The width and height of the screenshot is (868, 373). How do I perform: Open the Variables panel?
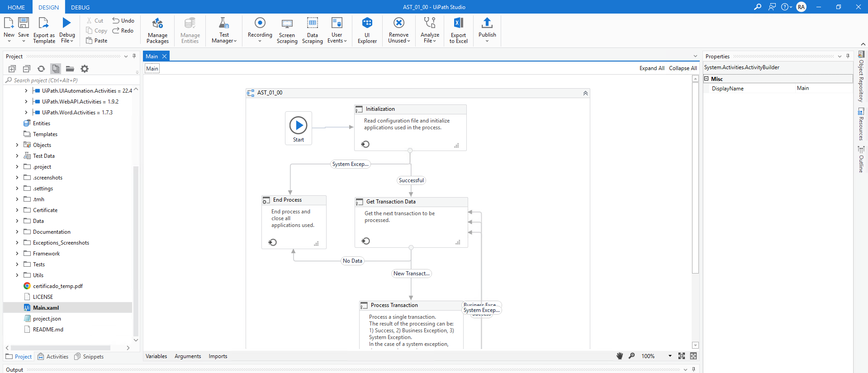tap(157, 356)
